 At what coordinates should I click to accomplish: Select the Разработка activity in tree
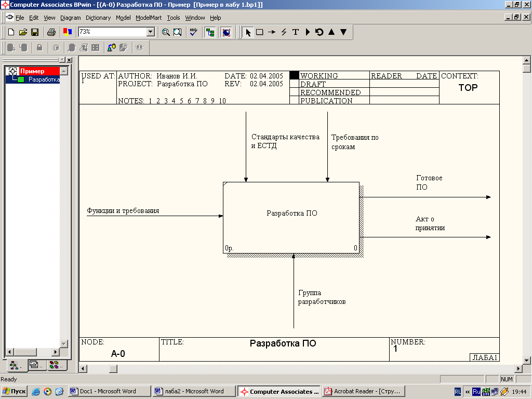[x=44, y=79]
